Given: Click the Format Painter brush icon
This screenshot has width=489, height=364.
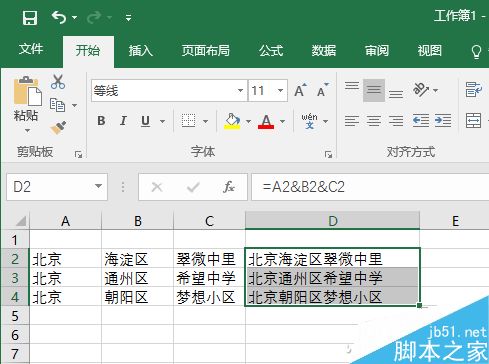Looking at the screenshot, I should pyautogui.click(x=58, y=128).
